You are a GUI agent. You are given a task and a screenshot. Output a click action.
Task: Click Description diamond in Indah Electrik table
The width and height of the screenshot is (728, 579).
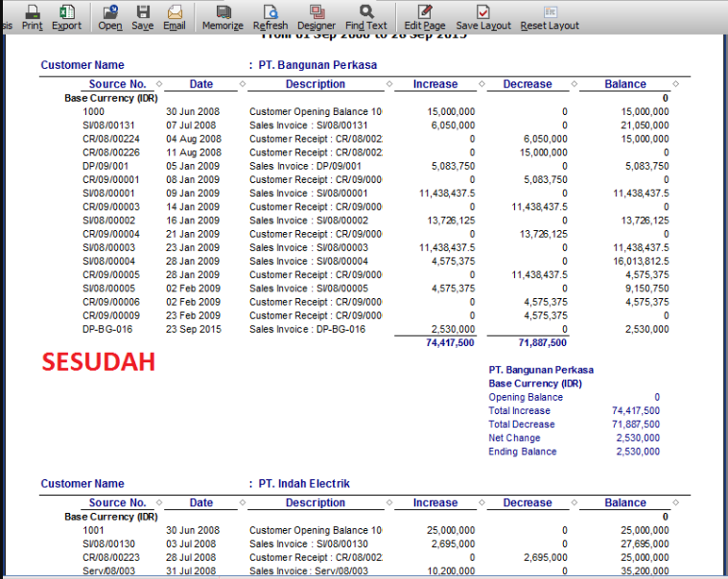point(389,502)
